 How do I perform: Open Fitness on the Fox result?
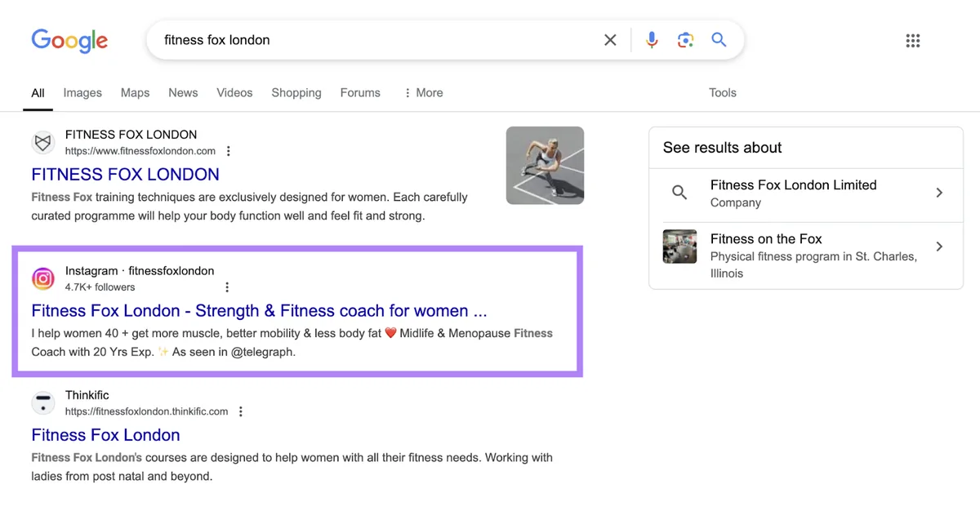pos(806,255)
